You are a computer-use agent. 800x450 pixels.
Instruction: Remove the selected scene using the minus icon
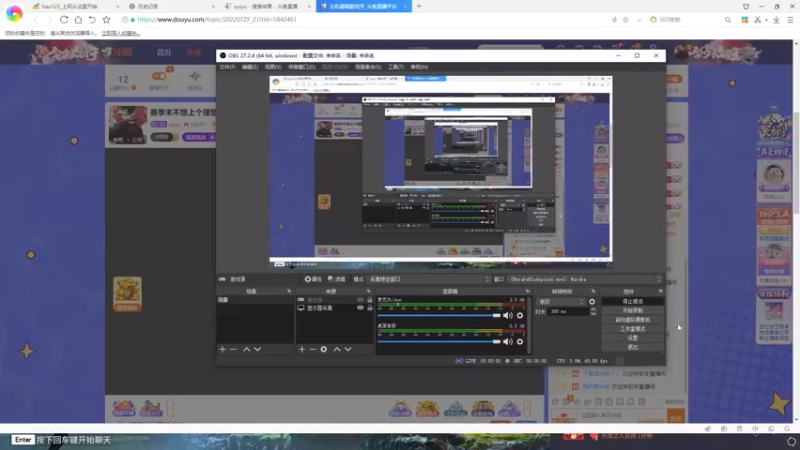(233, 349)
